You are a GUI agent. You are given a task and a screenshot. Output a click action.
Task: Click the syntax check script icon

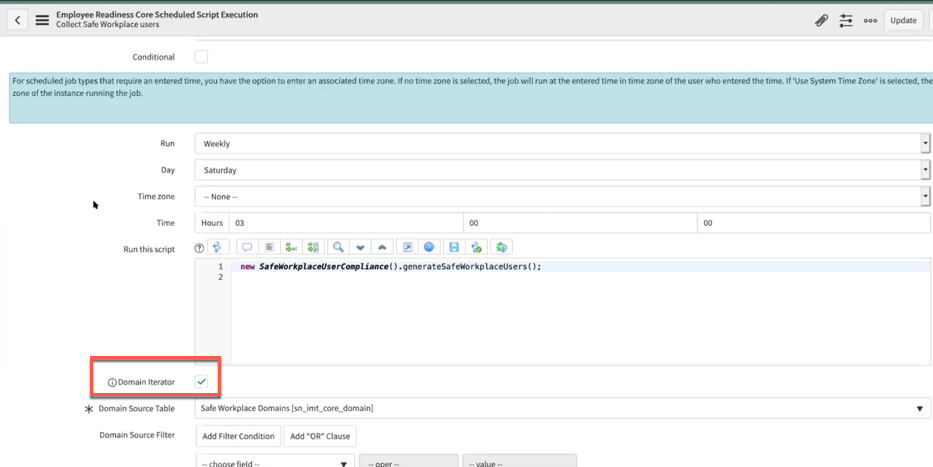476,247
